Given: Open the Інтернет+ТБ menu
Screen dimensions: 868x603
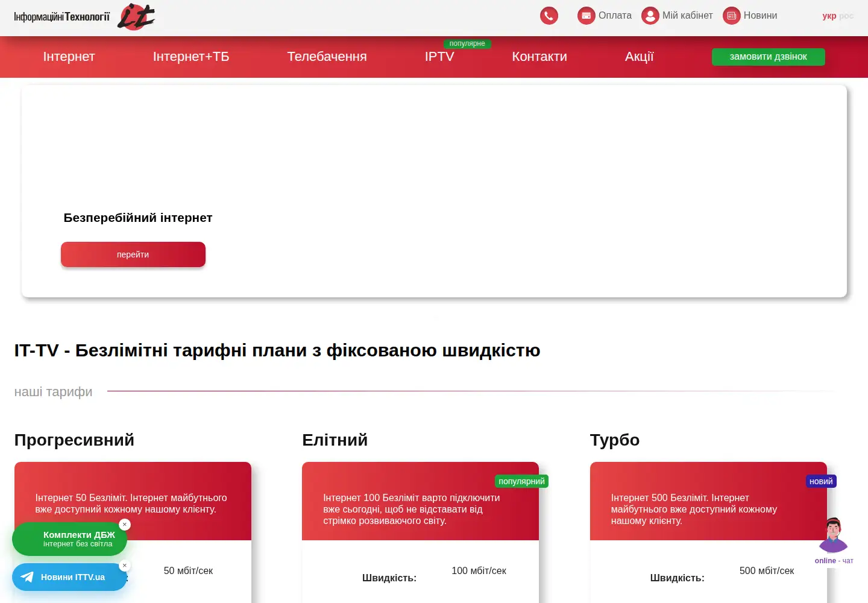Looking at the screenshot, I should coord(191,57).
